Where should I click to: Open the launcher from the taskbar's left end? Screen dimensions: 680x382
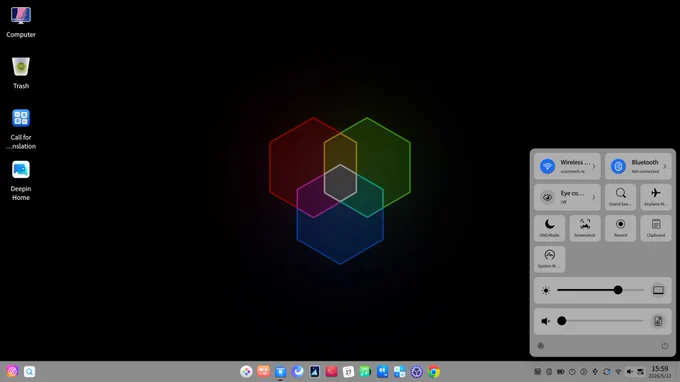click(x=12, y=372)
